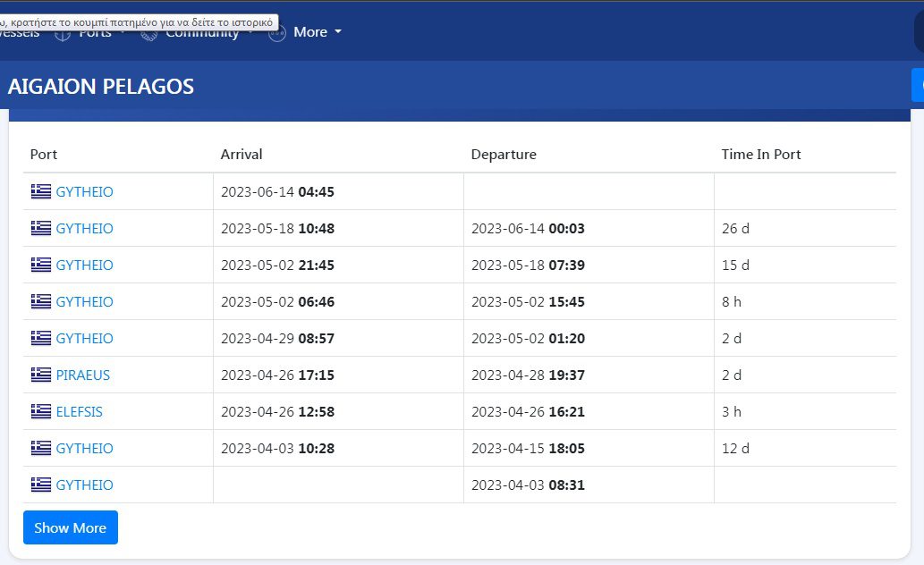Screen dimensions: 924x565
Task: Click the Time In Port column header
Action: coord(761,154)
